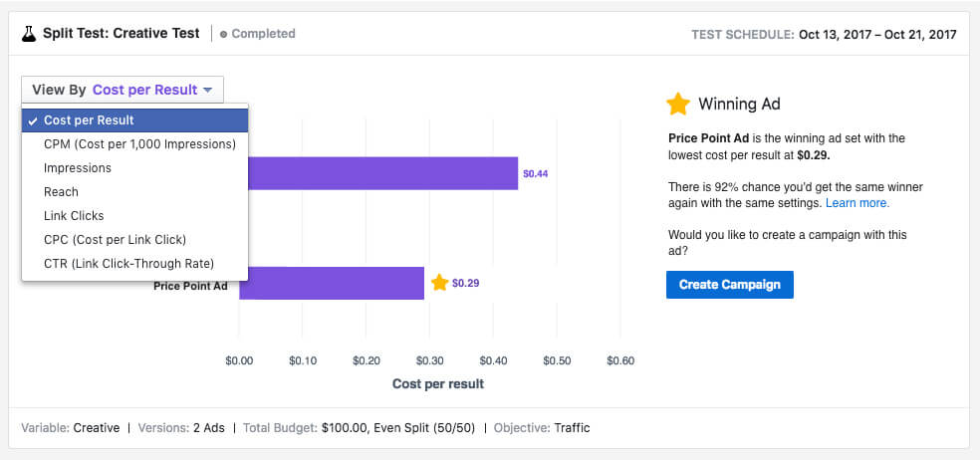The width and height of the screenshot is (980, 460).
Task: Open the View By dropdown
Action: click(122, 90)
